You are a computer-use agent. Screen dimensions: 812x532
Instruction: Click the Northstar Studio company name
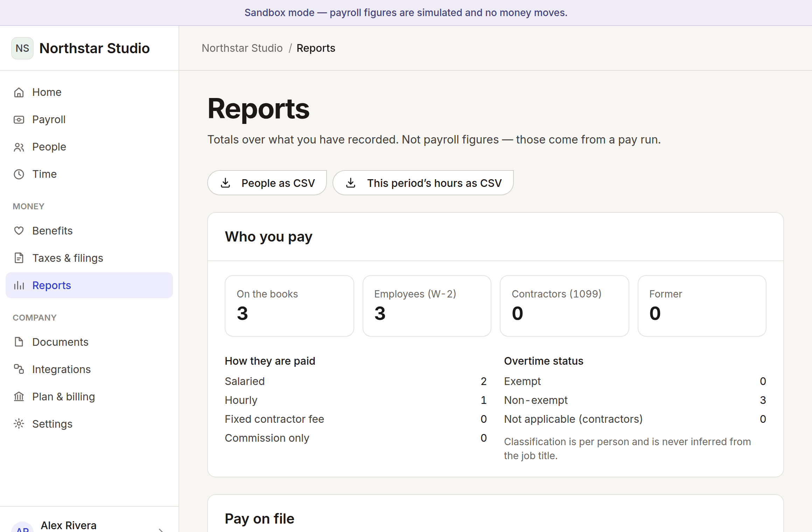(94, 48)
